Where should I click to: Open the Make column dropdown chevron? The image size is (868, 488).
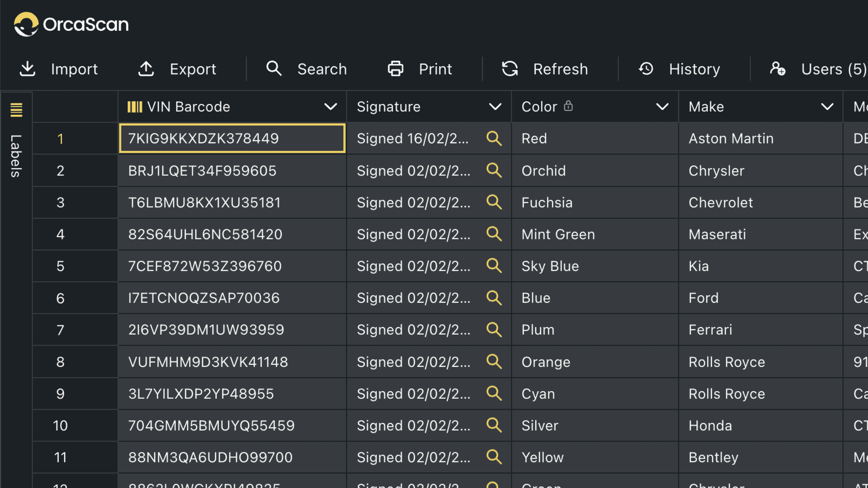tap(827, 108)
